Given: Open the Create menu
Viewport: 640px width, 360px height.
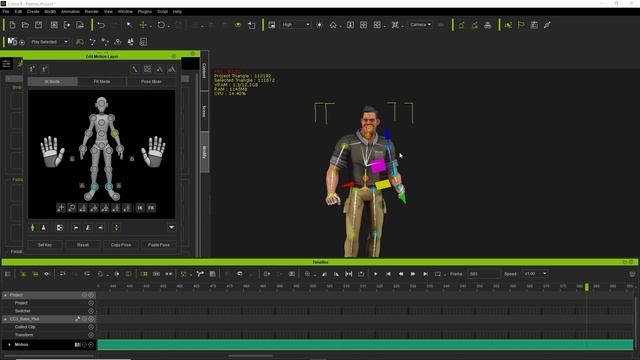Looking at the screenshot, I should tap(33, 11).
